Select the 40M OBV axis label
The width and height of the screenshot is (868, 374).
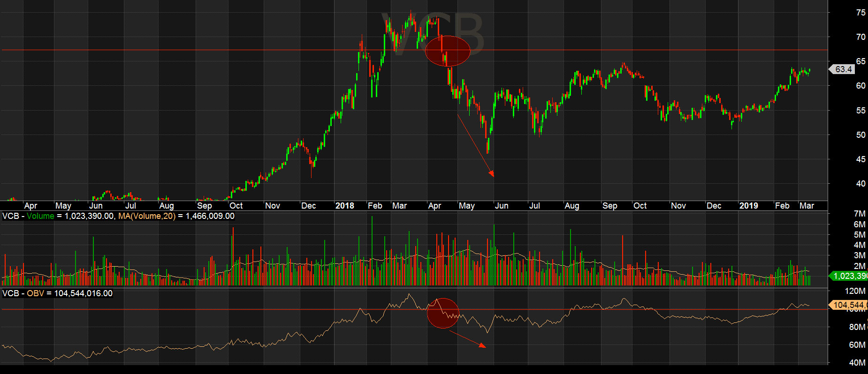click(x=857, y=363)
